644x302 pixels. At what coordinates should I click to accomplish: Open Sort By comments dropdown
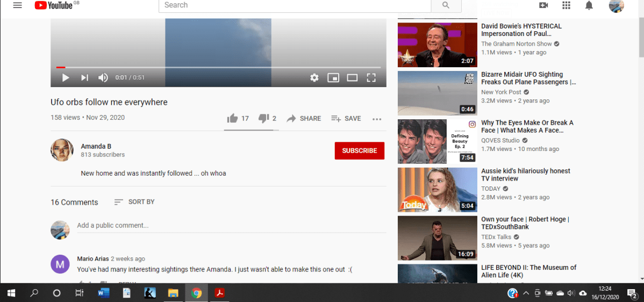[x=134, y=202]
